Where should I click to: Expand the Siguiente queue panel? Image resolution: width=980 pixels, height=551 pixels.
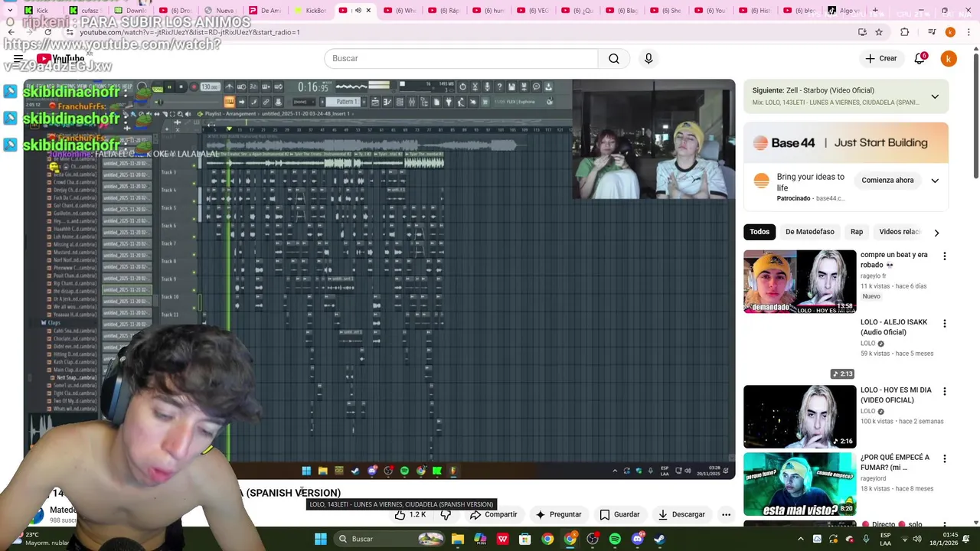click(x=935, y=96)
